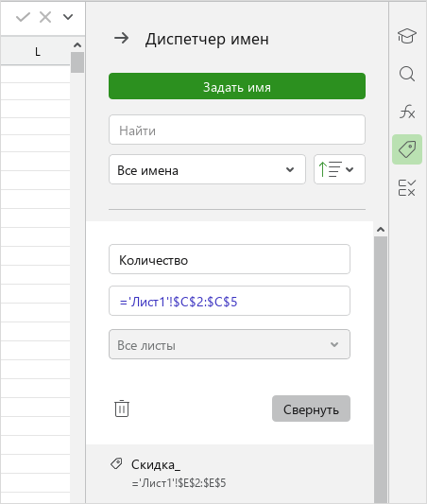Collapse panel with the arrow next to Диспетчер имен
The height and width of the screenshot is (504, 427).
pos(121,38)
